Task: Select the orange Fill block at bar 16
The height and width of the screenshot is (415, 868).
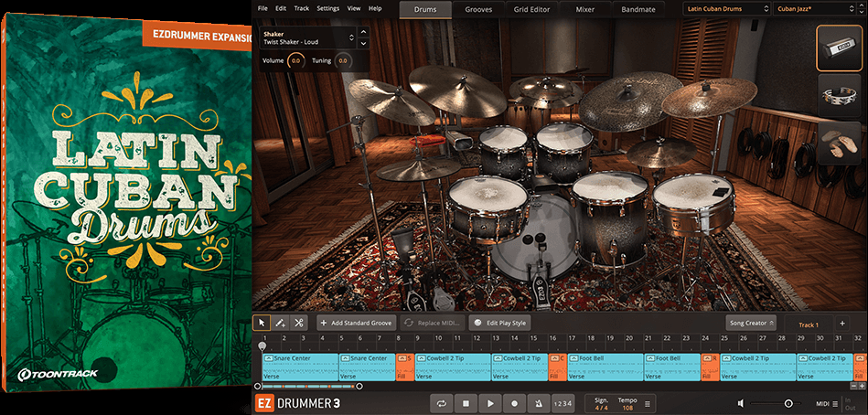Action: tap(558, 367)
